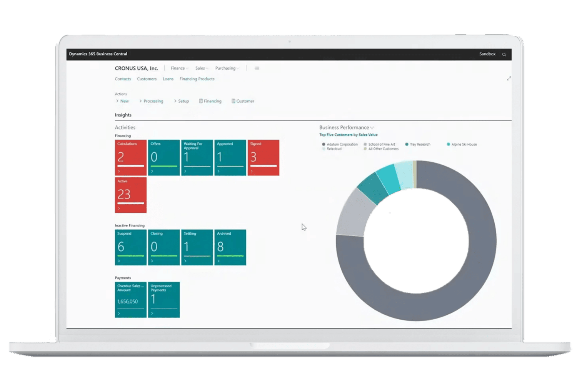Click Top Five Customers by Sales Value
The width and height of the screenshot is (577, 392).
[349, 135]
